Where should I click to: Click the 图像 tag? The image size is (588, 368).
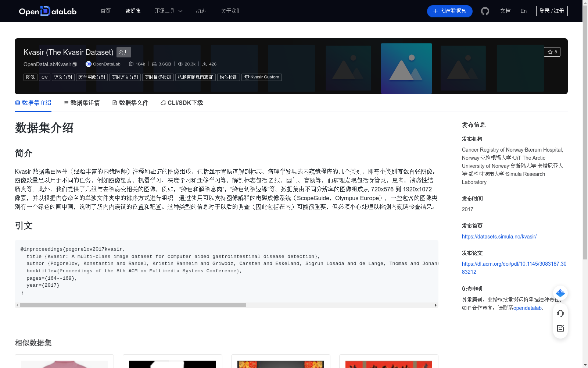tap(31, 77)
